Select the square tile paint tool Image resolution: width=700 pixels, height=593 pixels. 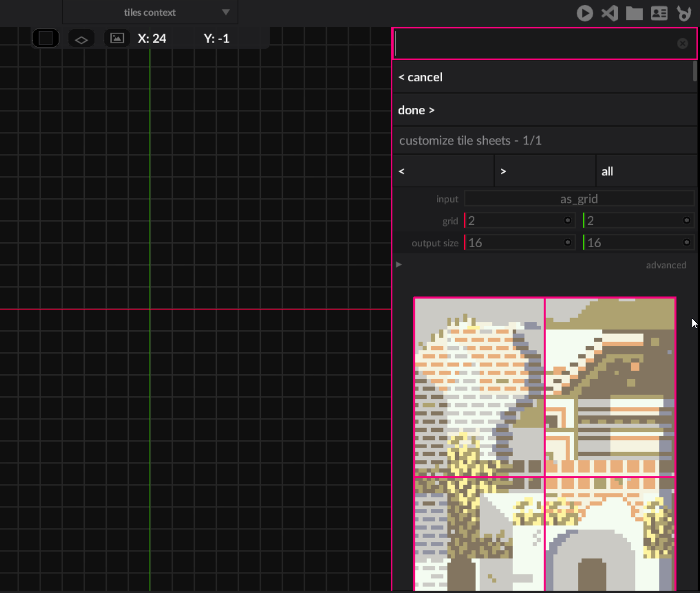pyautogui.click(x=46, y=39)
